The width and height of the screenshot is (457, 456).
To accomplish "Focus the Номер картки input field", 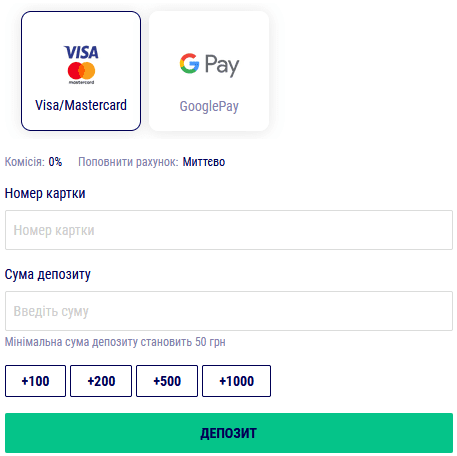I will pos(229,230).
